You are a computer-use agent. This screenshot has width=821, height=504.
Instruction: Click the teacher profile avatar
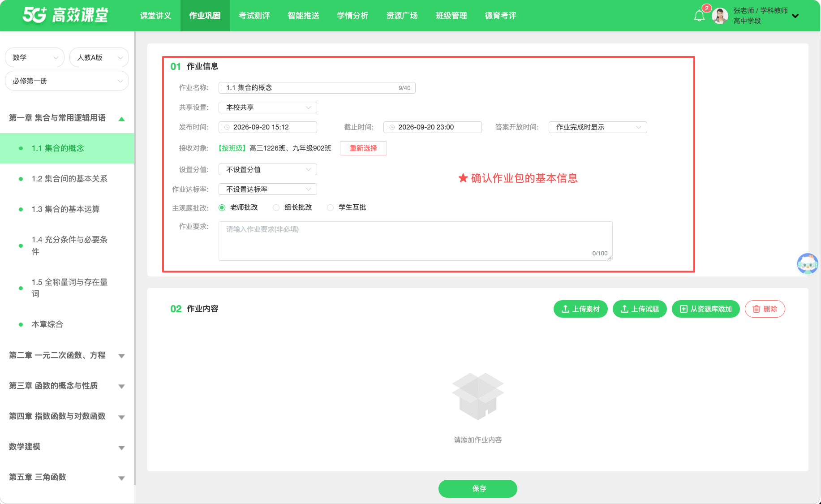(x=720, y=16)
